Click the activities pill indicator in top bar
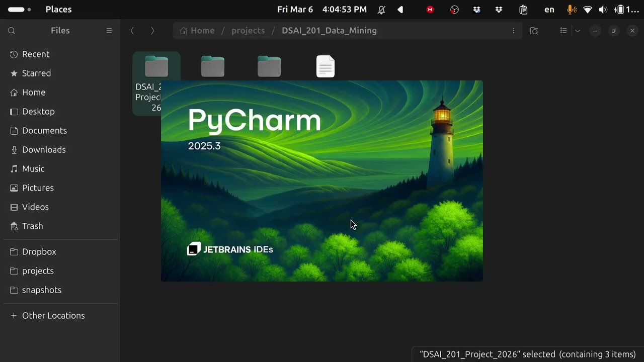 tap(20, 10)
